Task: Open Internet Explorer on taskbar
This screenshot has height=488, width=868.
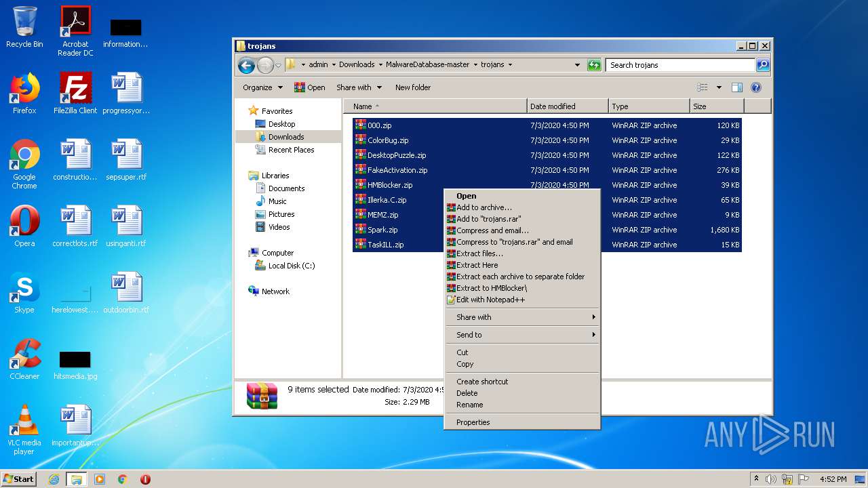Action: coord(54,479)
